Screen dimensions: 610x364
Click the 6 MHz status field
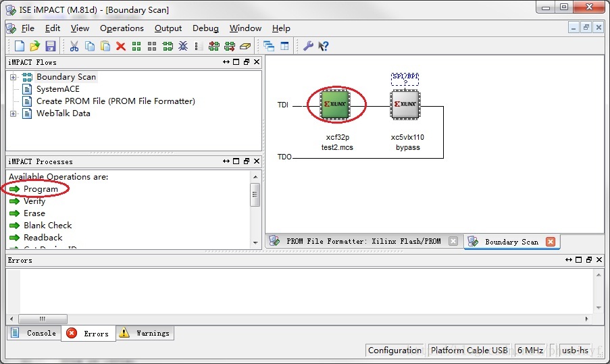tap(530, 350)
